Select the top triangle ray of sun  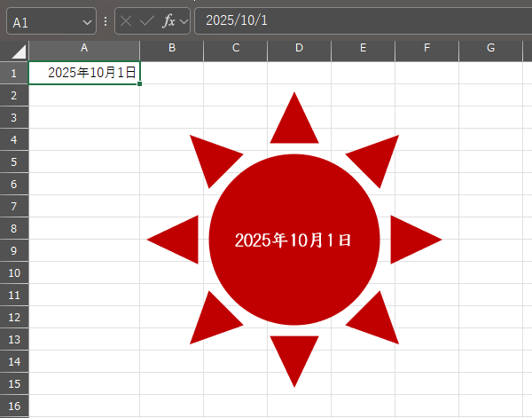tap(294, 122)
